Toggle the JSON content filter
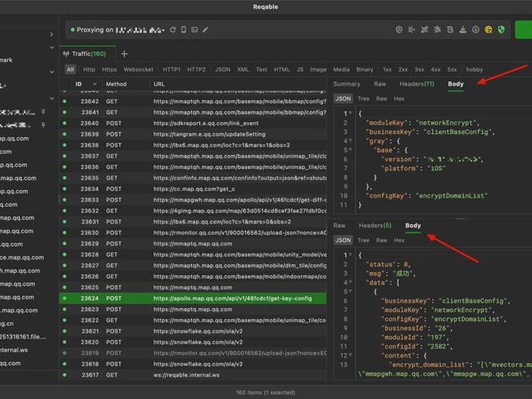The image size is (532, 399). [x=223, y=69]
